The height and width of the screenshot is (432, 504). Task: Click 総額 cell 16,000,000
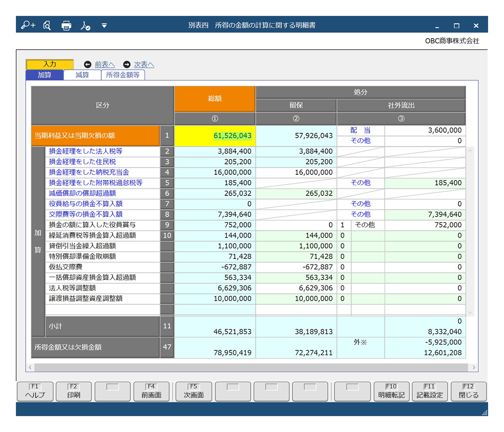[x=215, y=172]
